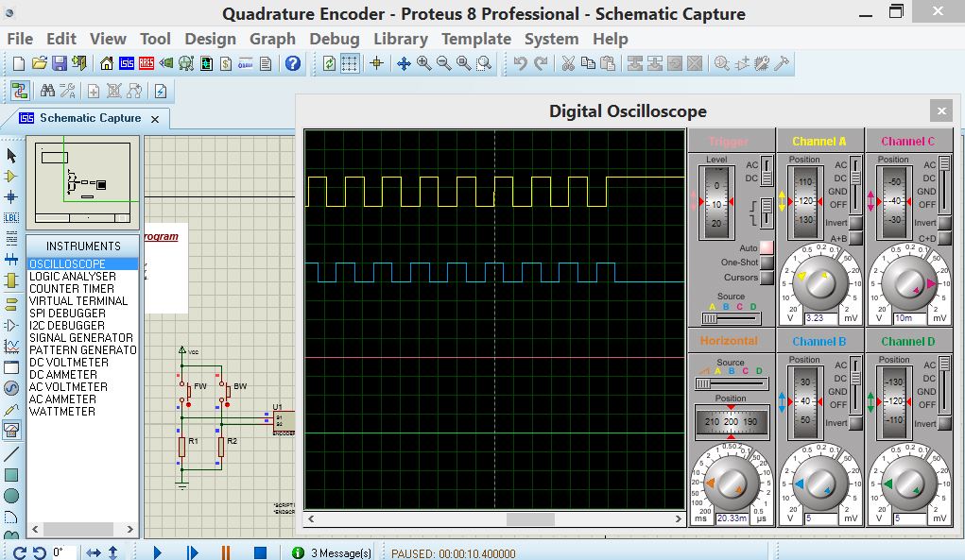
Task: Start the simulation with the Play button
Action: (158, 552)
